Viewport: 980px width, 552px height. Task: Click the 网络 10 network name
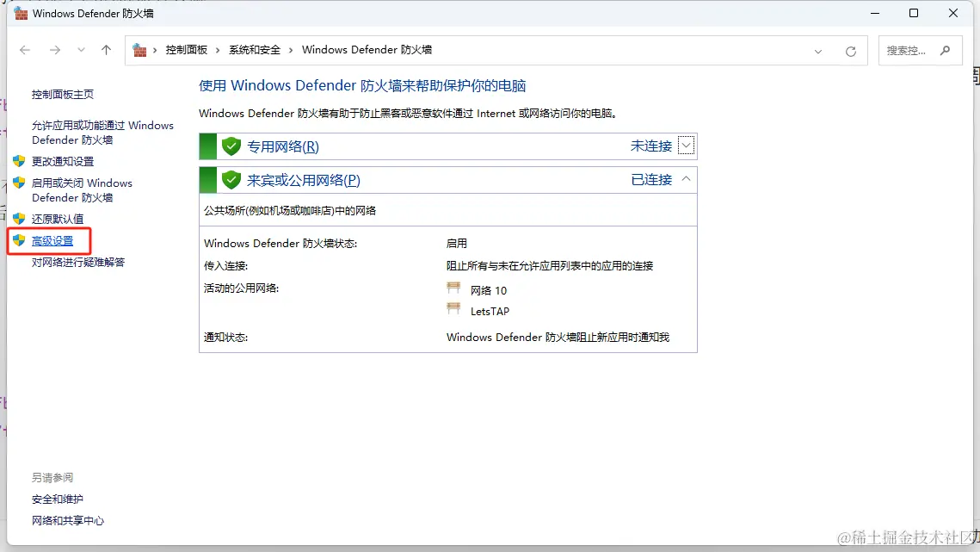tap(489, 290)
